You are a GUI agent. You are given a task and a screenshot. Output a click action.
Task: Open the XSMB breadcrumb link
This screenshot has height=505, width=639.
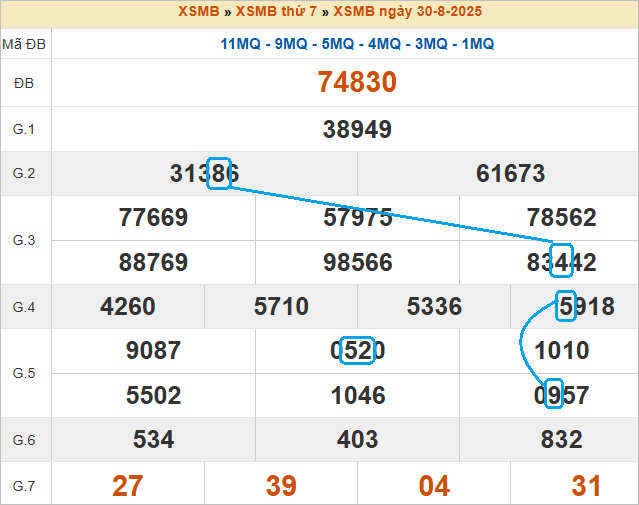pyautogui.click(x=199, y=11)
